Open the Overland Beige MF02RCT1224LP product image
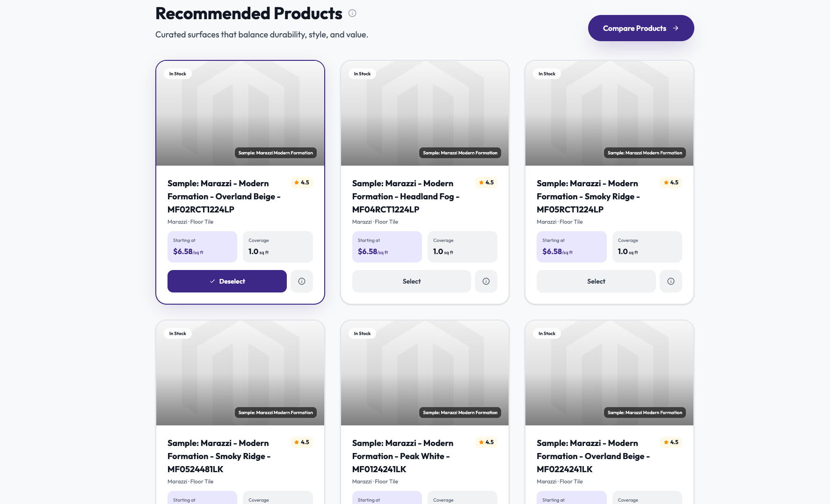 [240, 113]
